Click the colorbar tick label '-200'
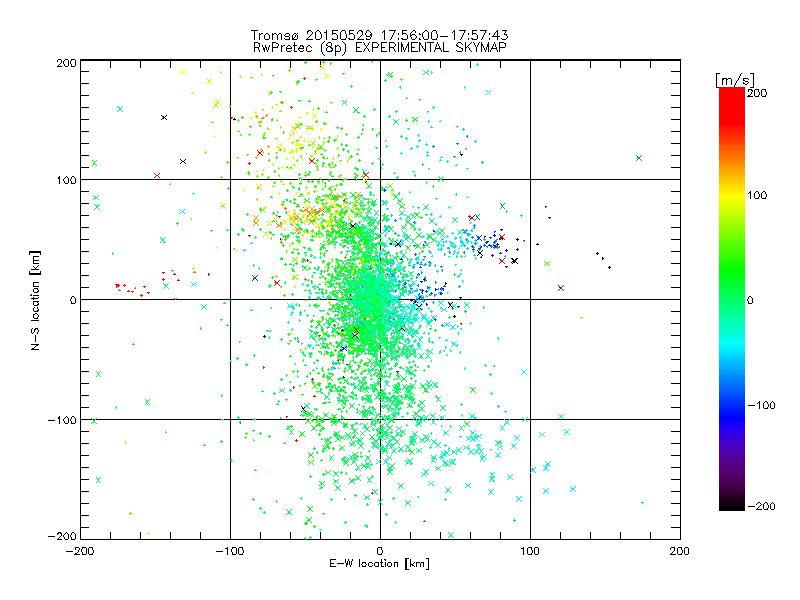The width and height of the screenshot is (800, 600). point(761,506)
